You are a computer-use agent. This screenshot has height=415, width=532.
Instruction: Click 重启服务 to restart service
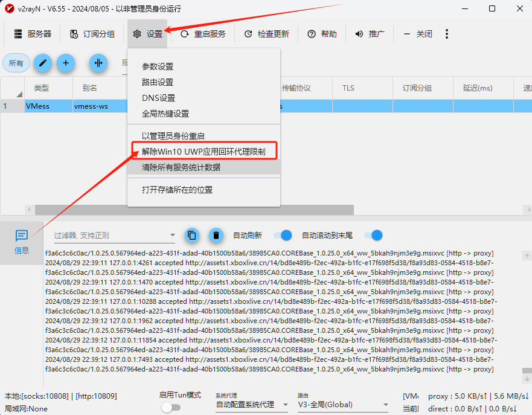(203, 34)
